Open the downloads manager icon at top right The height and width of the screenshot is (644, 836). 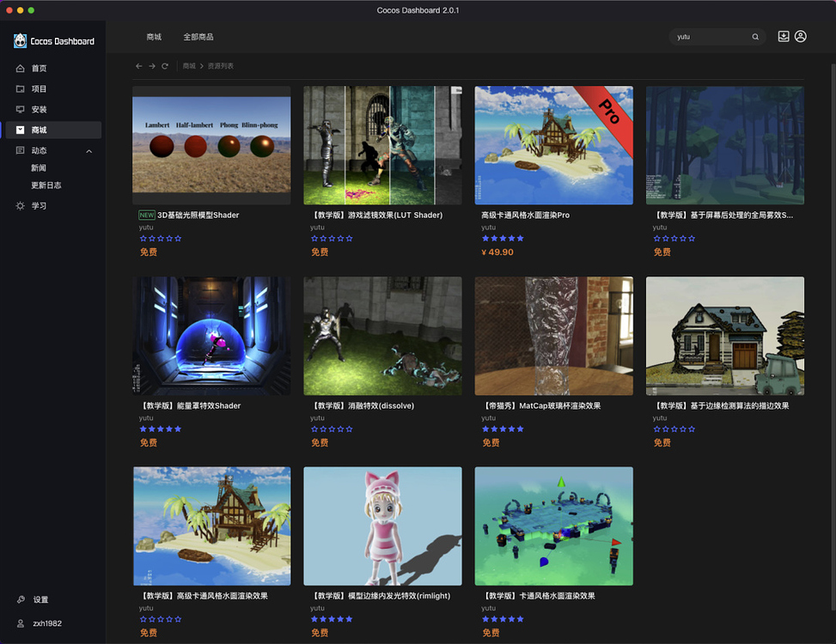pos(783,36)
